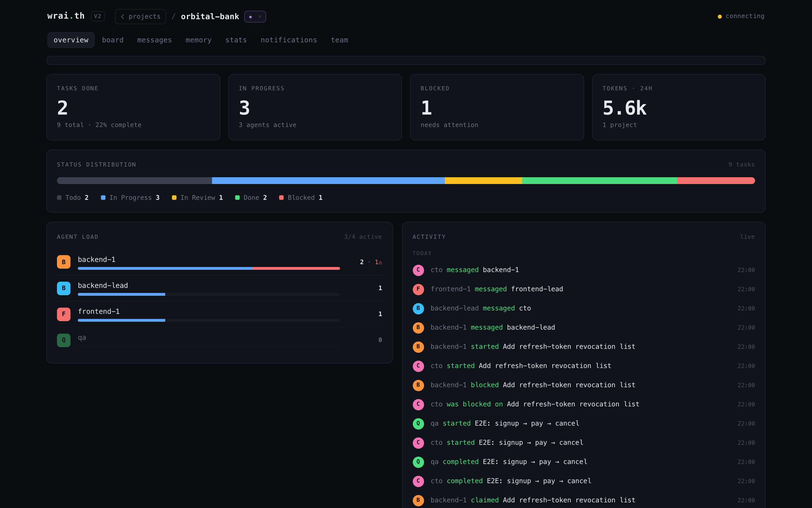This screenshot has height=508, width=812.
Task: Click the 'backend-1' name in Agent Load
Action: (97, 259)
